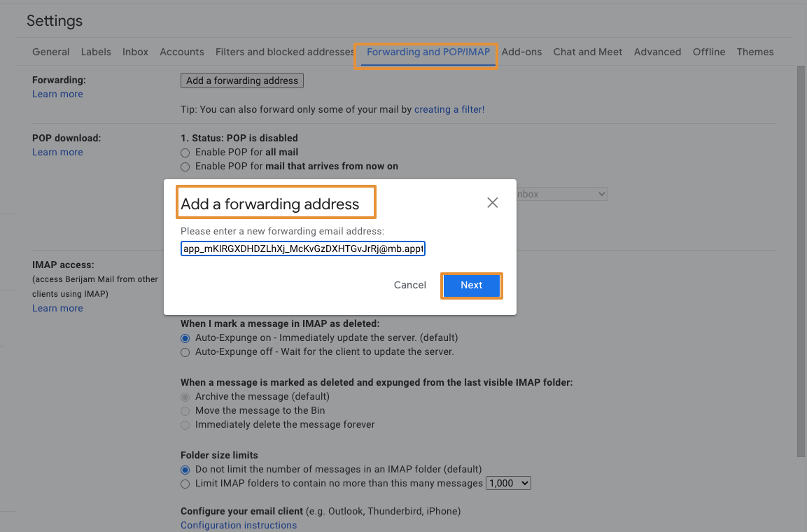
Task: Cancel adding a forwarding address
Action: click(410, 285)
